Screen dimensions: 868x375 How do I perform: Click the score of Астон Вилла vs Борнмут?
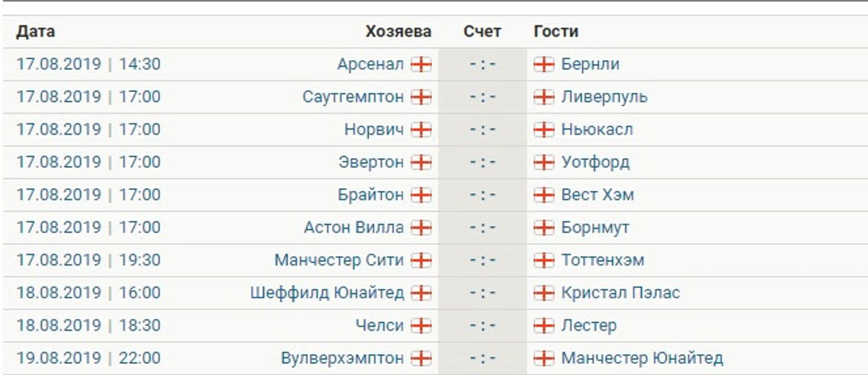(482, 228)
